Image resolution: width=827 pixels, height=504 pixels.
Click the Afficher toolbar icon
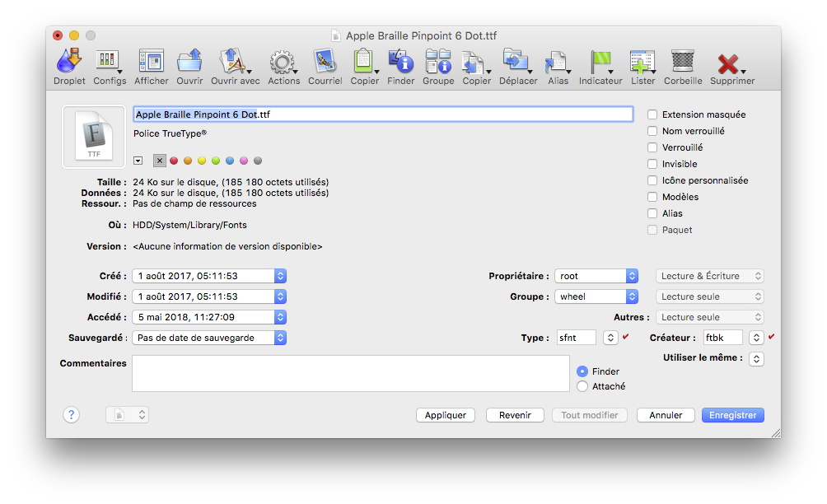click(152, 61)
